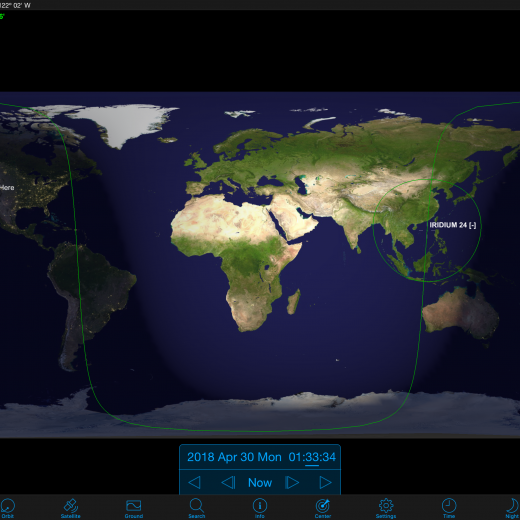Switch to Ground track view
The width and height of the screenshot is (520, 520).
[x=134, y=508]
